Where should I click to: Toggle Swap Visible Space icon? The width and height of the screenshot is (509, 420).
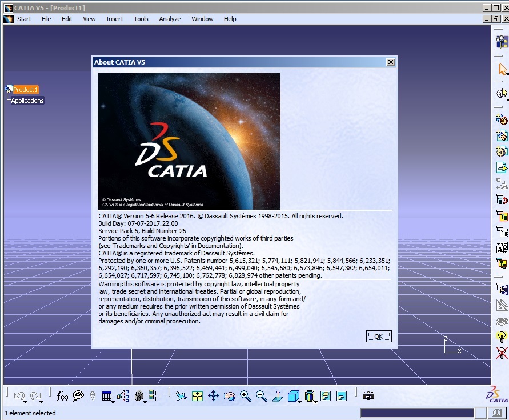(342, 396)
